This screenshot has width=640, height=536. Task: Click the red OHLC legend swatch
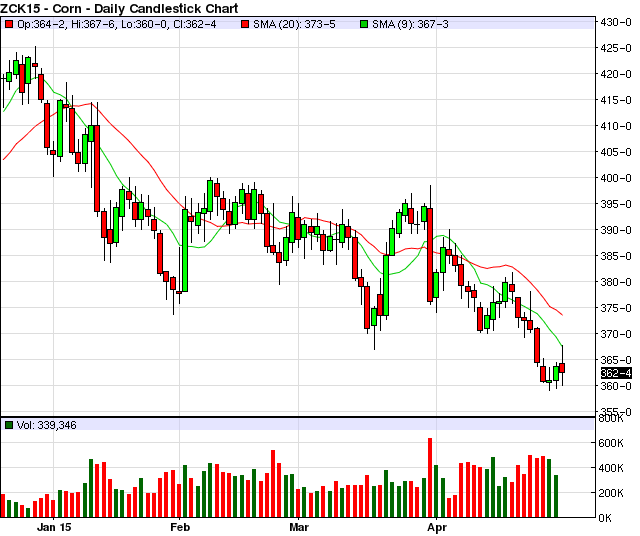(x=9, y=24)
